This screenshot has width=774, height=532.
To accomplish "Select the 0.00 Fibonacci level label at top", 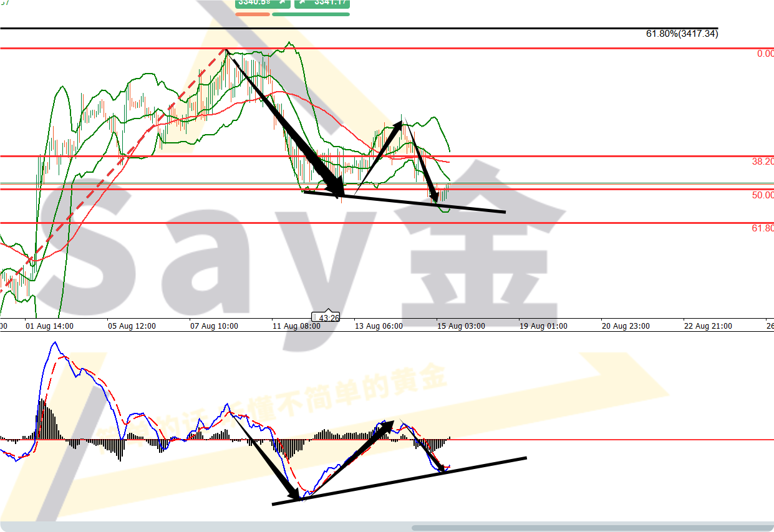I will tap(765, 54).
